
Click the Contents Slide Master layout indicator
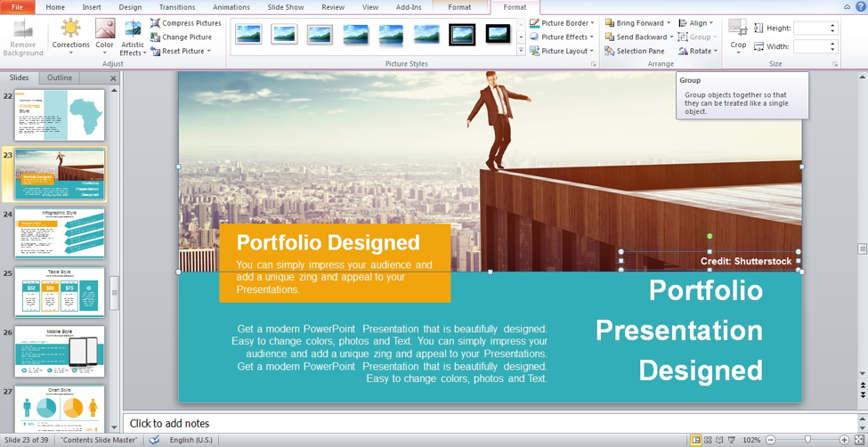coord(99,440)
